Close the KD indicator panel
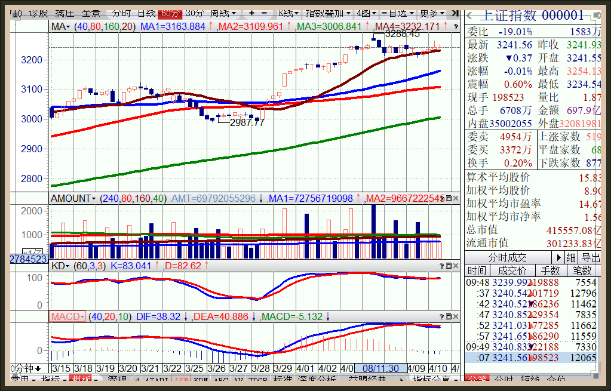The image size is (611, 391). point(456,266)
